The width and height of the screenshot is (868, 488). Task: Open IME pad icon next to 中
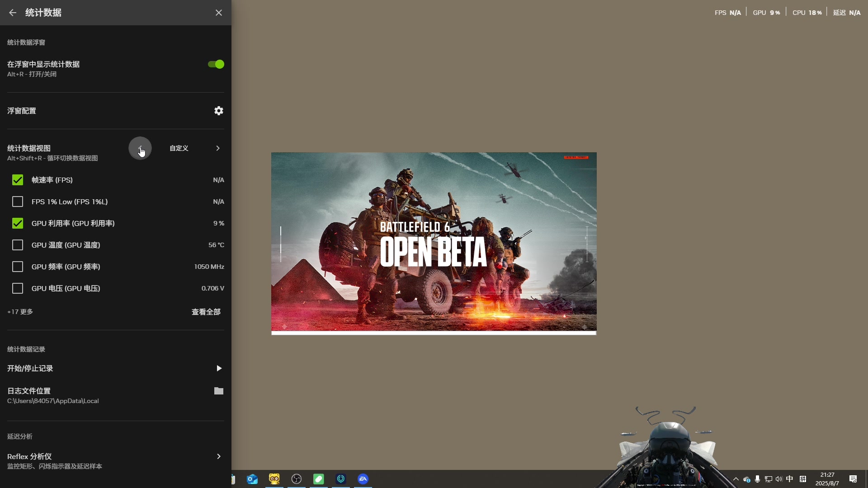(x=803, y=479)
